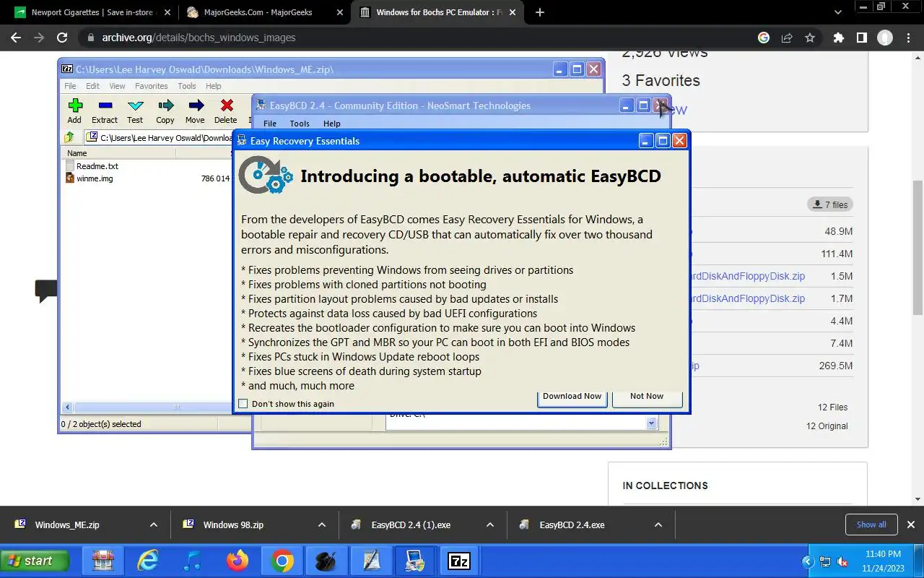This screenshot has height=578, width=924.
Task: Expand options for EasyBCD 2.4 (1).exe download
Action: [x=490, y=525]
